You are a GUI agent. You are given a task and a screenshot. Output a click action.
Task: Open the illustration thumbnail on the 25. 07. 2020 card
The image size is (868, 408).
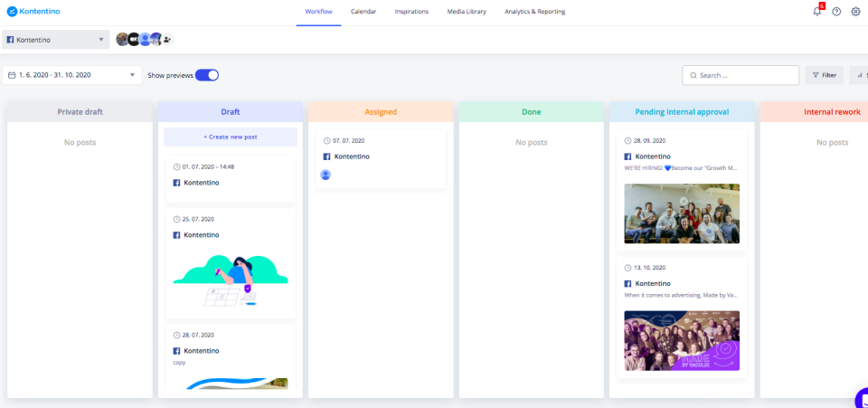click(231, 280)
